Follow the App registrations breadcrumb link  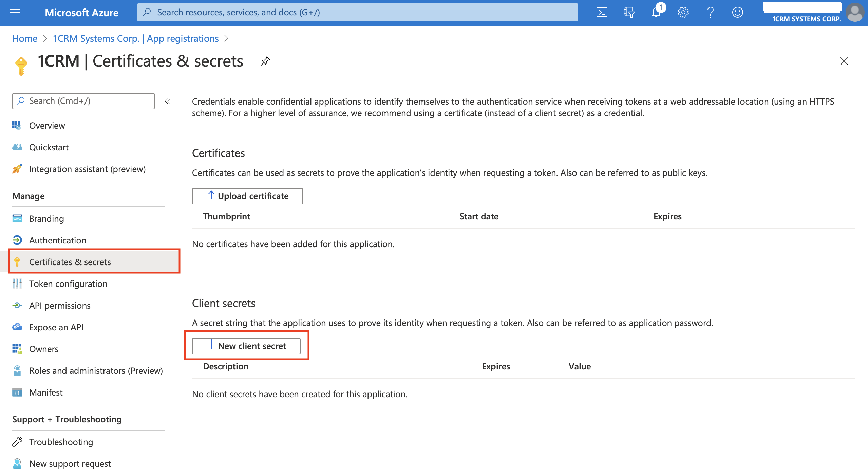coord(136,38)
